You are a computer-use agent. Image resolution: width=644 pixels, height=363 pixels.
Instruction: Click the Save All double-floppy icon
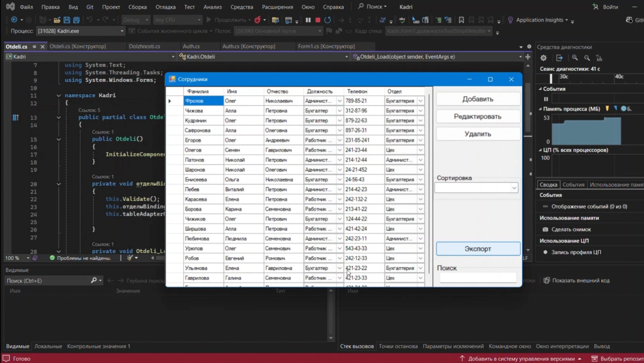coord(76,20)
